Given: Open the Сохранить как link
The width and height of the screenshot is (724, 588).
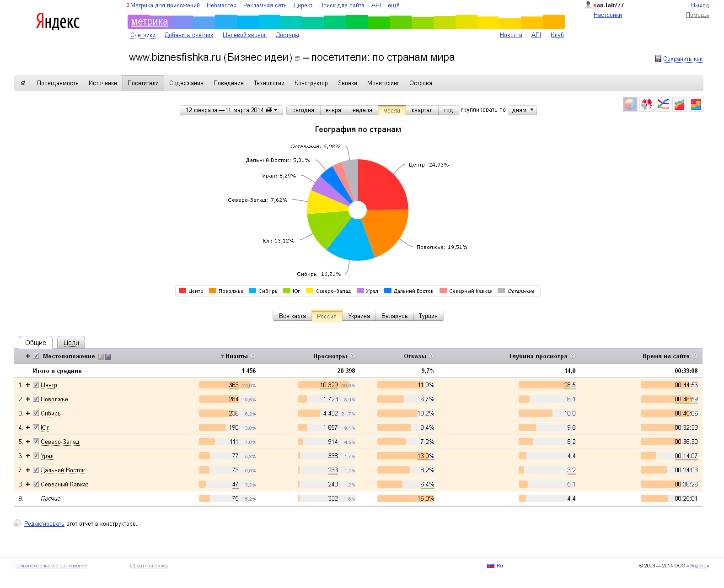Looking at the screenshot, I should [x=683, y=59].
